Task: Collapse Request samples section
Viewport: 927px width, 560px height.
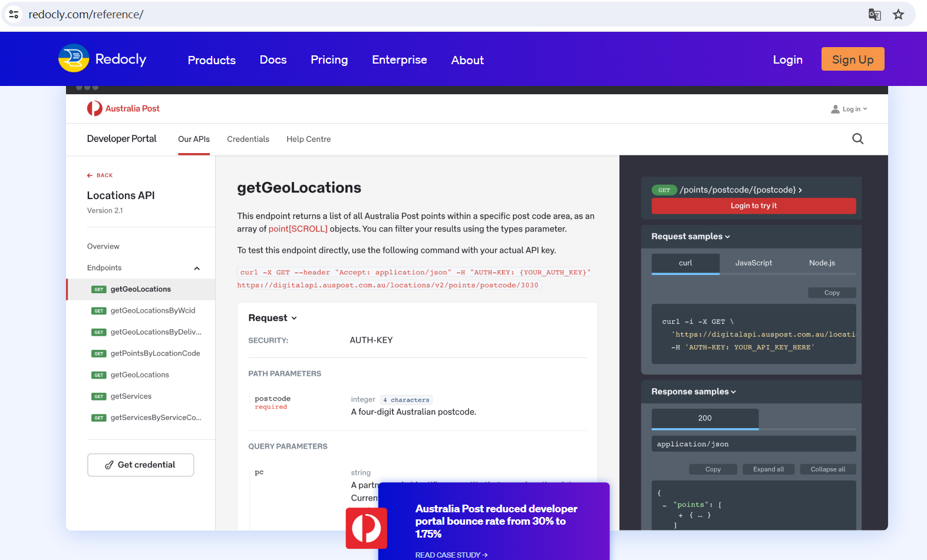Action: (691, 236)
